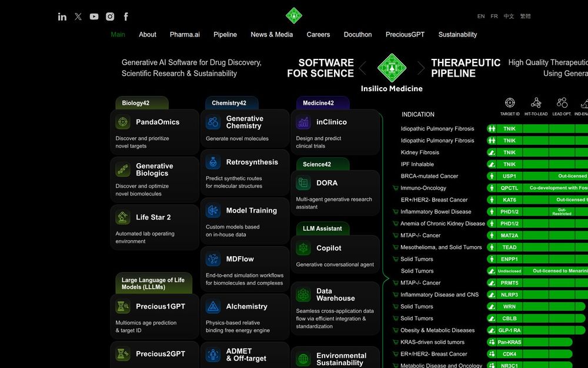The height and width of the screenshot is (368, 588).
Task: Switch to News & Media section
Action: tap(271, 34)
